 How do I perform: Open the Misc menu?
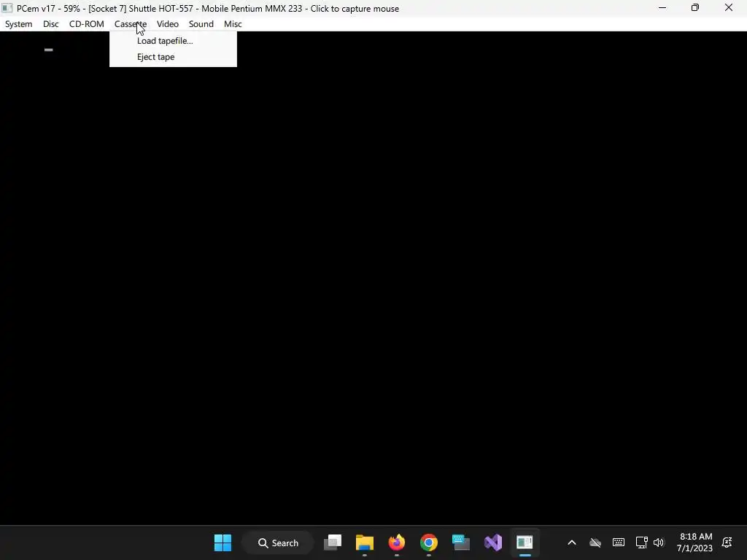(x=233, y=24)
